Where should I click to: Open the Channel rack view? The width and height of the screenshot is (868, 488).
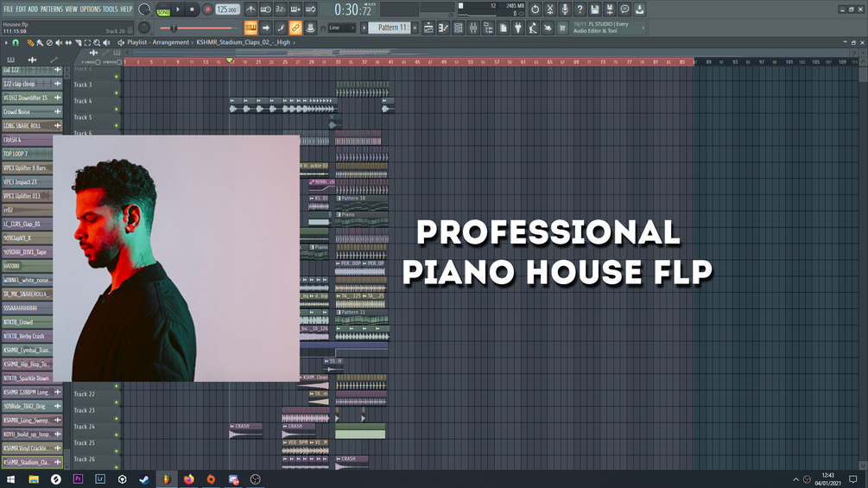pos(459,28)
